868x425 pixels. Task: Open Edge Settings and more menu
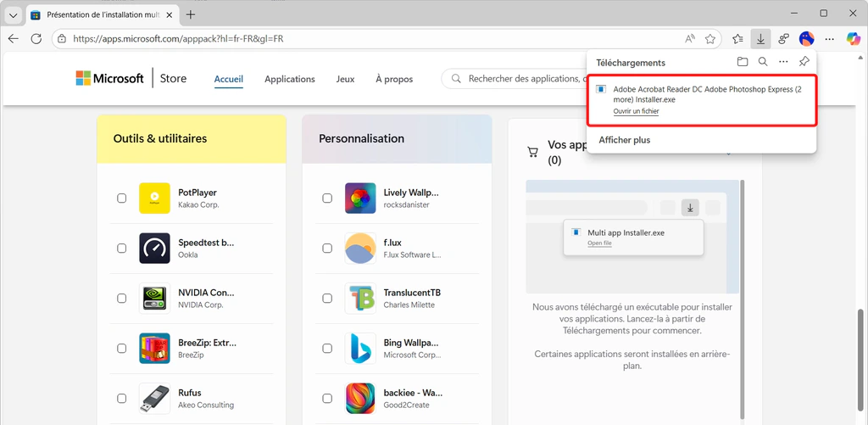[830, 39]
